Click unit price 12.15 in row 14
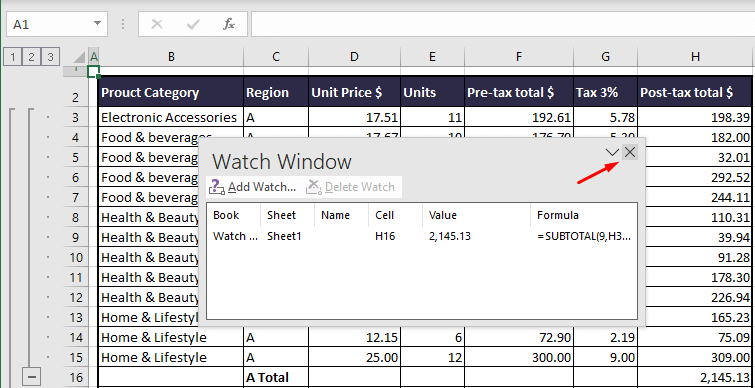 [x=354, y=337]
